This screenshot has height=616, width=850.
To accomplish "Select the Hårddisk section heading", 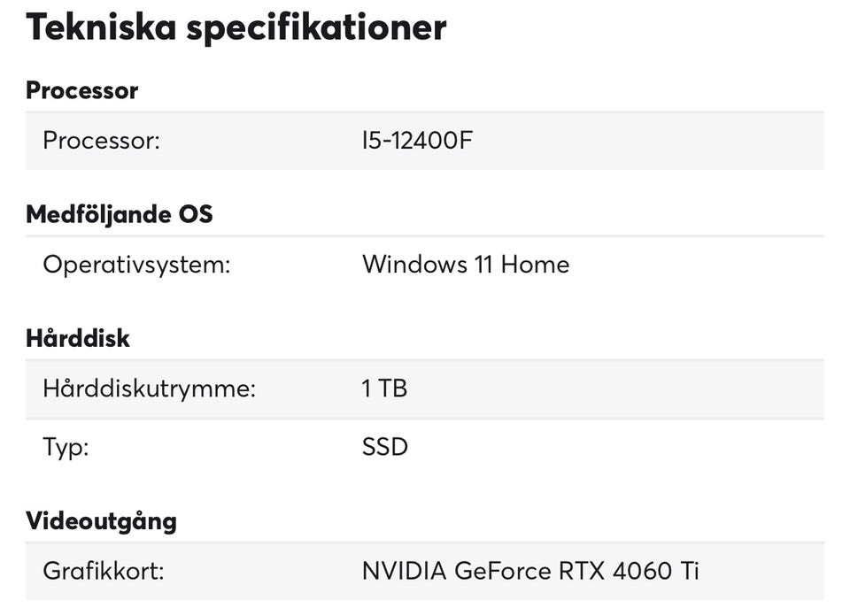I will click(78, 338).
